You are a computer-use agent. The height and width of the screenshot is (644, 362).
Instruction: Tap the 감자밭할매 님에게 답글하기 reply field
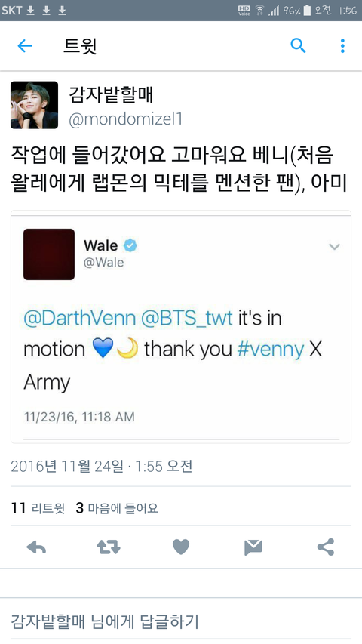[x=181, y=621]
